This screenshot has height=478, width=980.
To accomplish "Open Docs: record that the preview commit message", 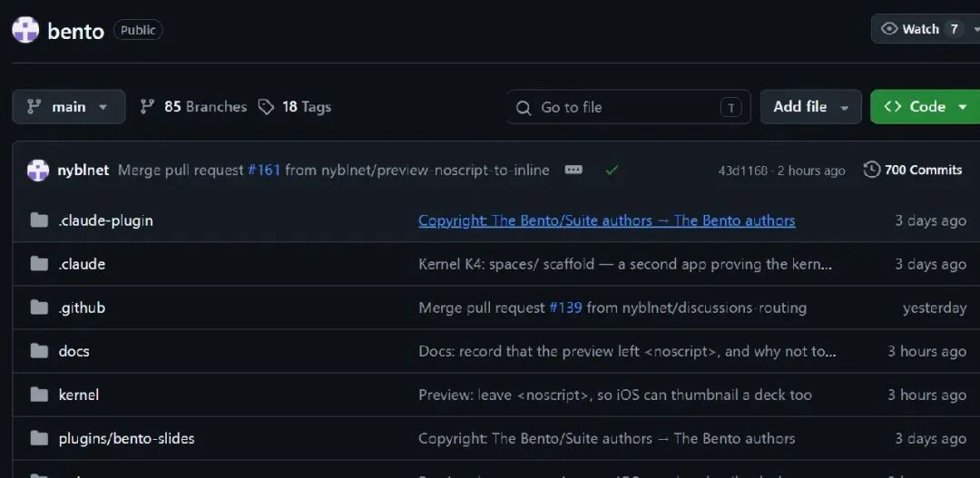I will click(627, 351).
